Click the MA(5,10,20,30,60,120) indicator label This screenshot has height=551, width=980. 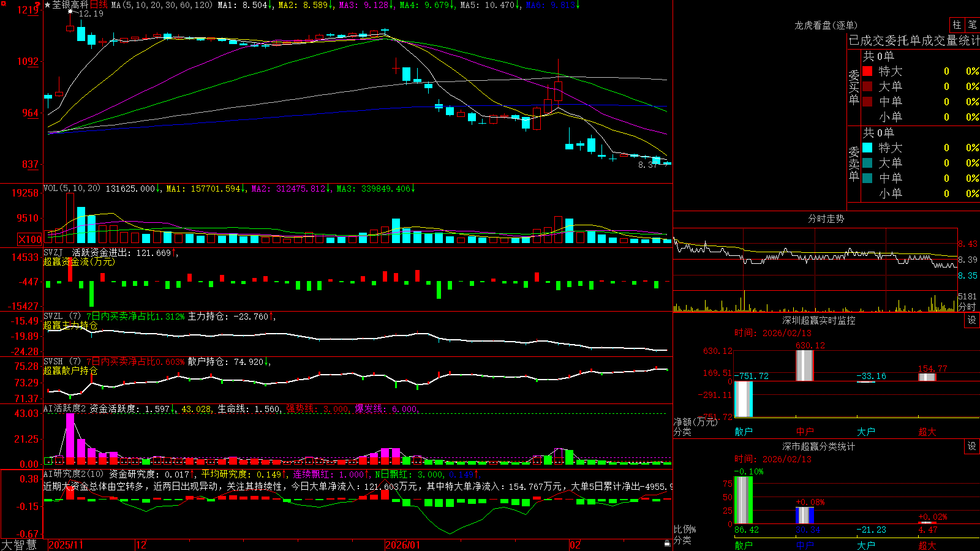tap(162, 5)
